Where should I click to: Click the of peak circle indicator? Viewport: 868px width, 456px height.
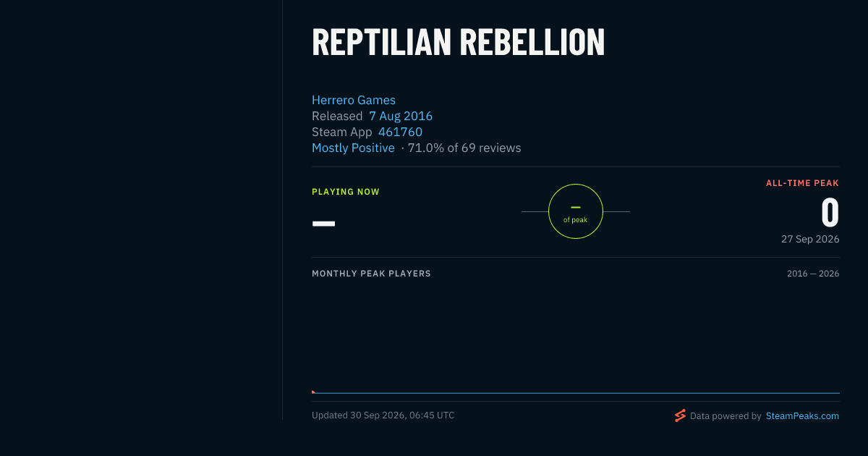coord(576,211)
